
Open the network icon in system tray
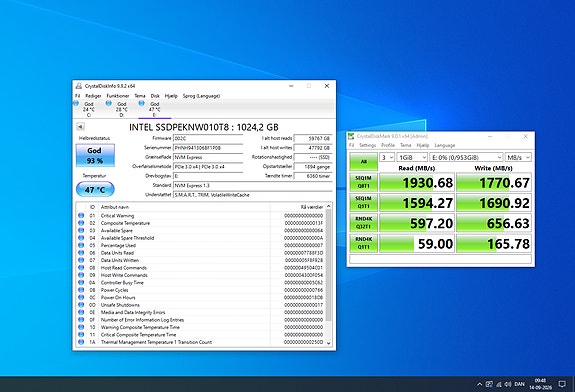pos(499,384)
